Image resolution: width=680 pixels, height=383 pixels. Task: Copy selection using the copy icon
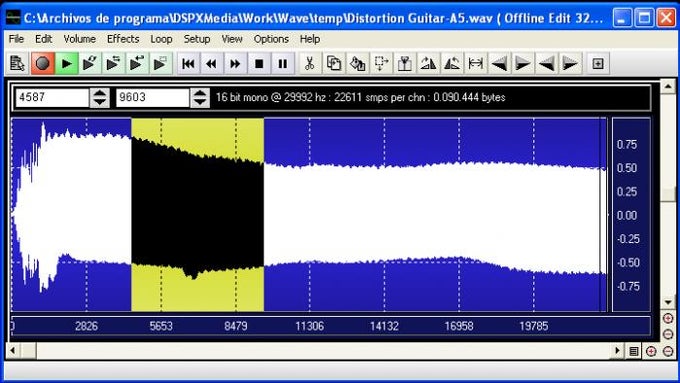[333, 64]
